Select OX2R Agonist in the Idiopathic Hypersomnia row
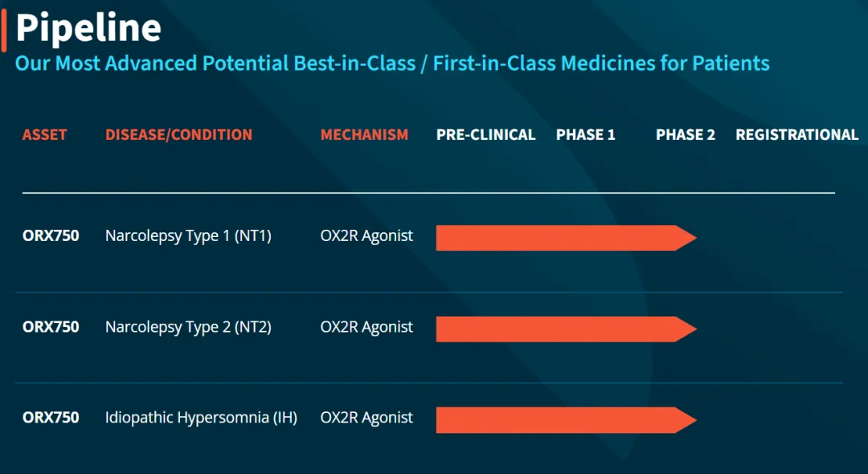This screenshot has width=868, height=474. (366, 418)
